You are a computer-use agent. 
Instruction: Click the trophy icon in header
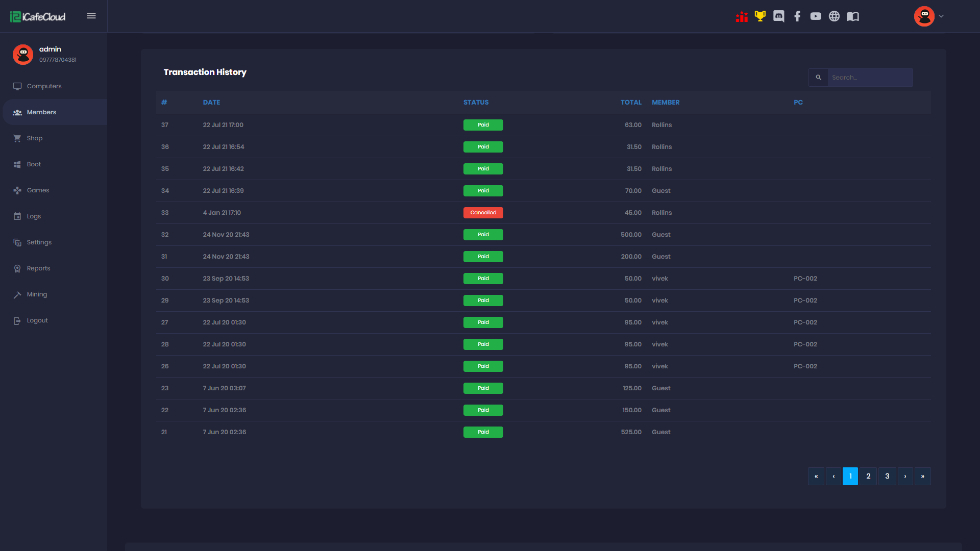[760, 16]
